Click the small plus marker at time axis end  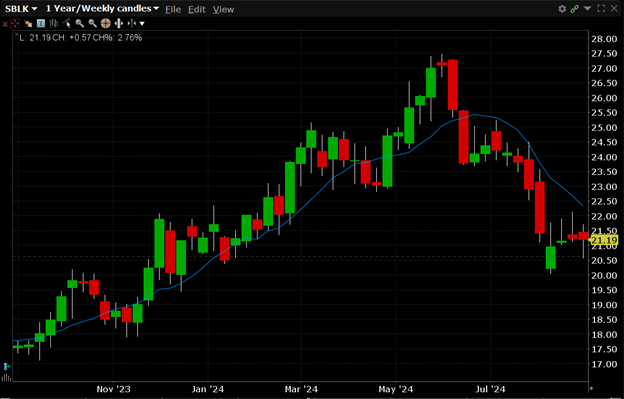[591, 388]
